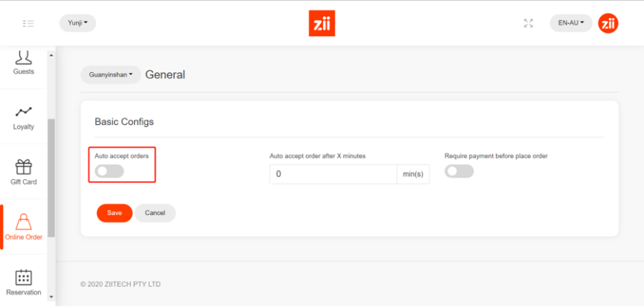Save the basic configs
The height and width of the screenshot is (307, 644).
[x=115, y=213]
